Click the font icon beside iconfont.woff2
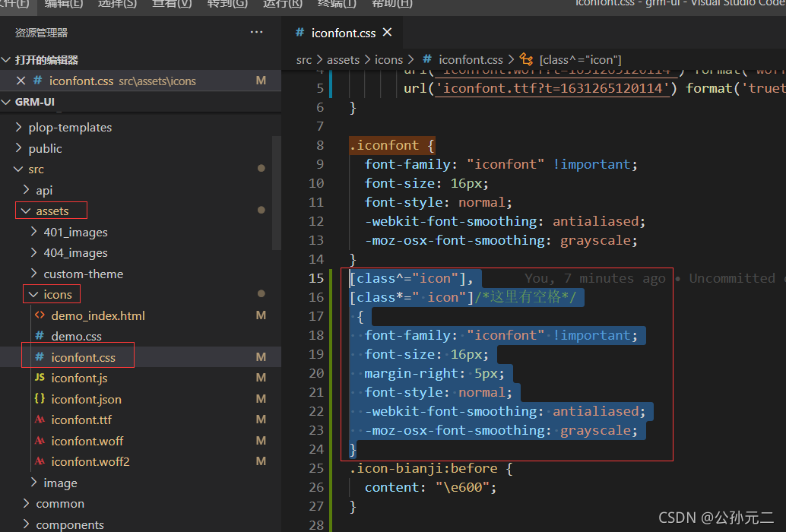The height and width of the screenshot is (532, 786). click(x=40, y=461)
